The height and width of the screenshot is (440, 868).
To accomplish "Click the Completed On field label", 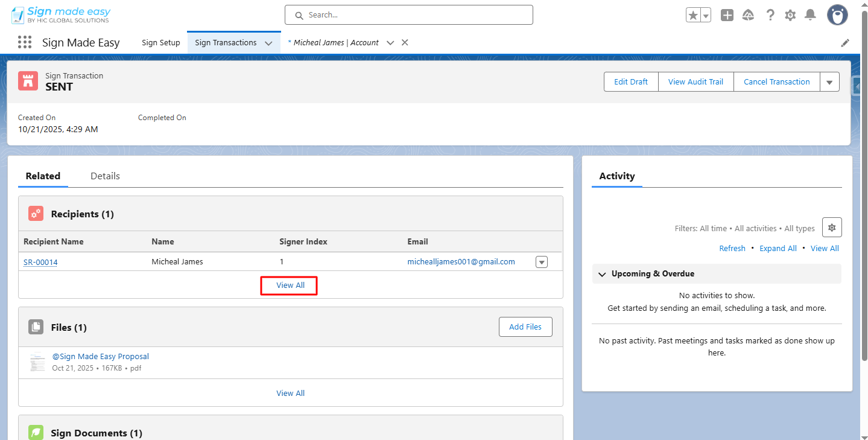I will point(162,118).
